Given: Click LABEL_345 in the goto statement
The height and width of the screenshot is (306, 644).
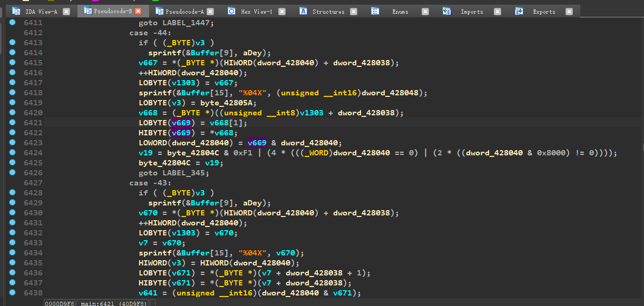Looking at the screenshot, I should point(184,173).
